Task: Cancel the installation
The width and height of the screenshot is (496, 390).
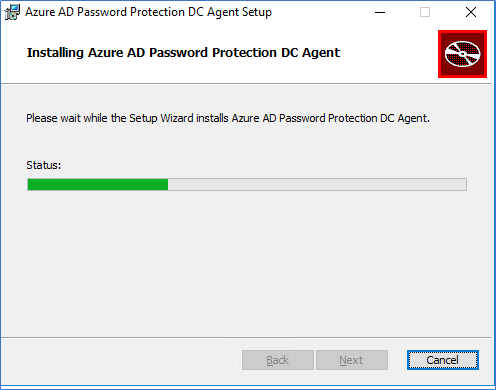Action: [x=443, y=360]
